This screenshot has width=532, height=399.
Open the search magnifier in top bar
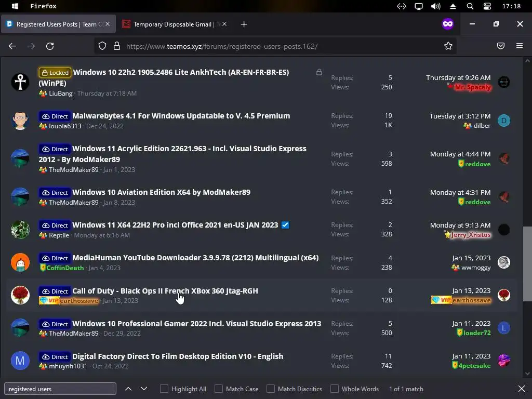(x=470, y=6)
